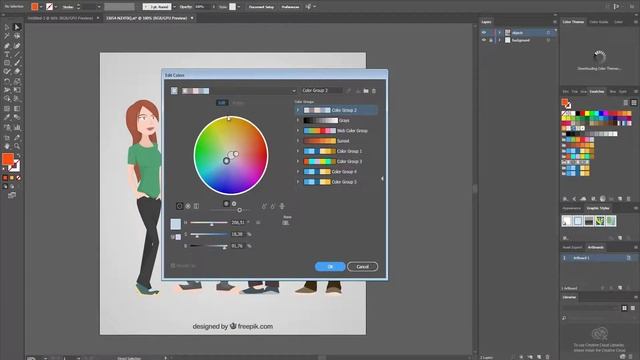Switch to the first document tab
Image resolution: width=640 pixels, height=360 pixels.
[60, 18]
